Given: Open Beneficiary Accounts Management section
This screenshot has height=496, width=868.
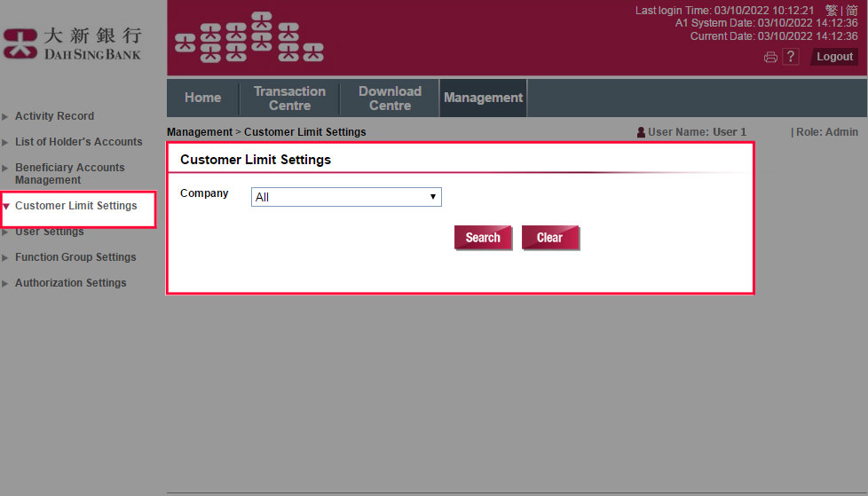Looking at the screenshot, I should [69, 173].
